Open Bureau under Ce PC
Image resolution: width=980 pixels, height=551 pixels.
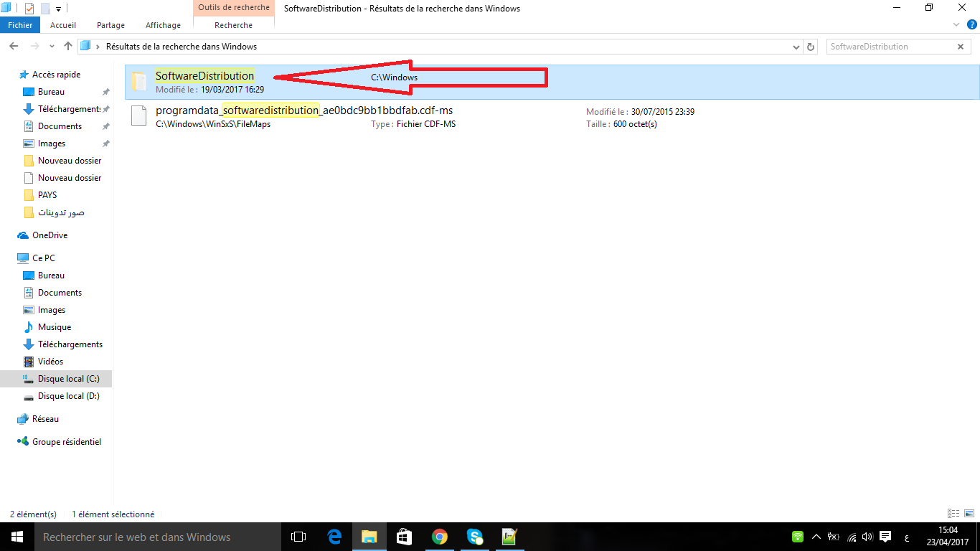51,275
